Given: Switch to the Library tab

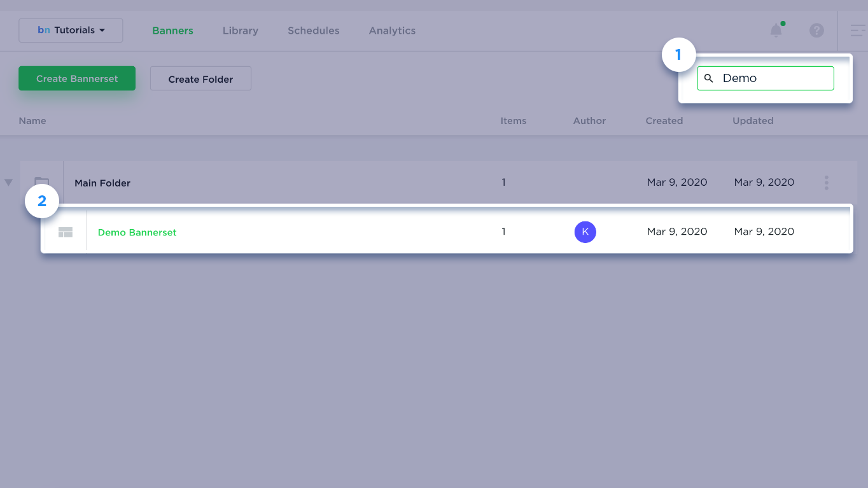Looking at the screenshot, I should pos(241,31).
